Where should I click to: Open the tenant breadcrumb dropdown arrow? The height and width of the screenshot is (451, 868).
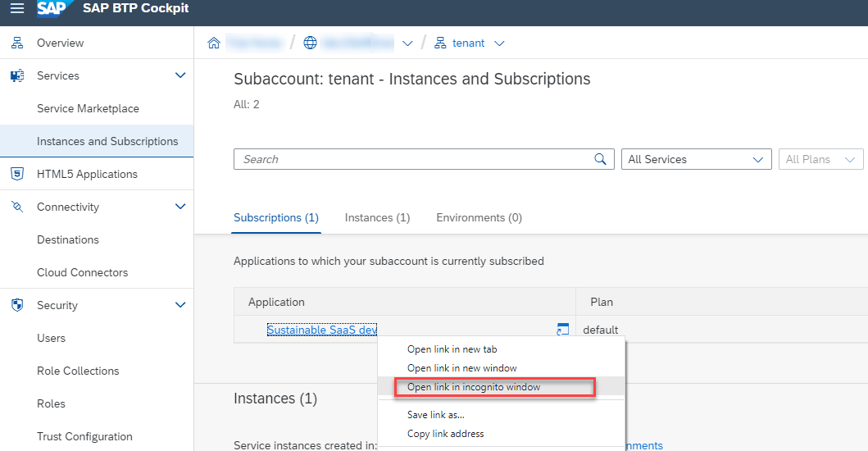point(499,43)
